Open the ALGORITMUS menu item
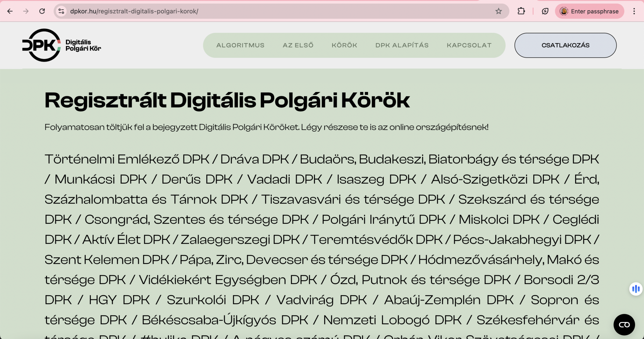 pyautogui.click(x=240, y=45)
